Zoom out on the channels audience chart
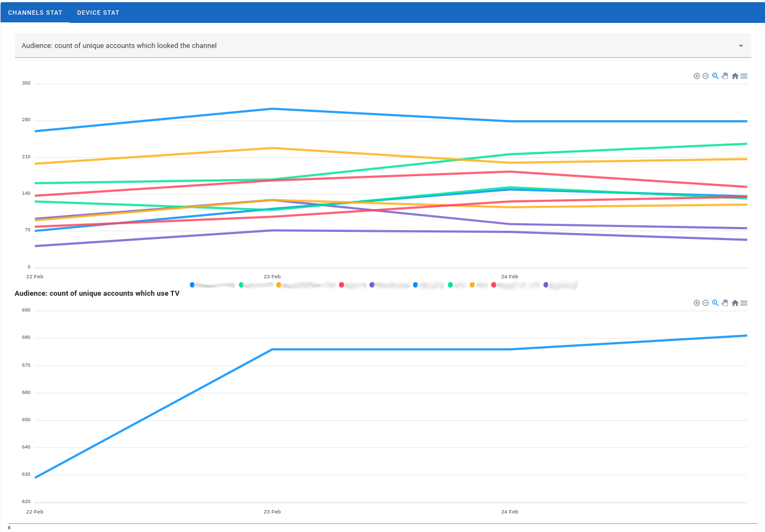Screen dimensions: 765x532 pos(706,76)
